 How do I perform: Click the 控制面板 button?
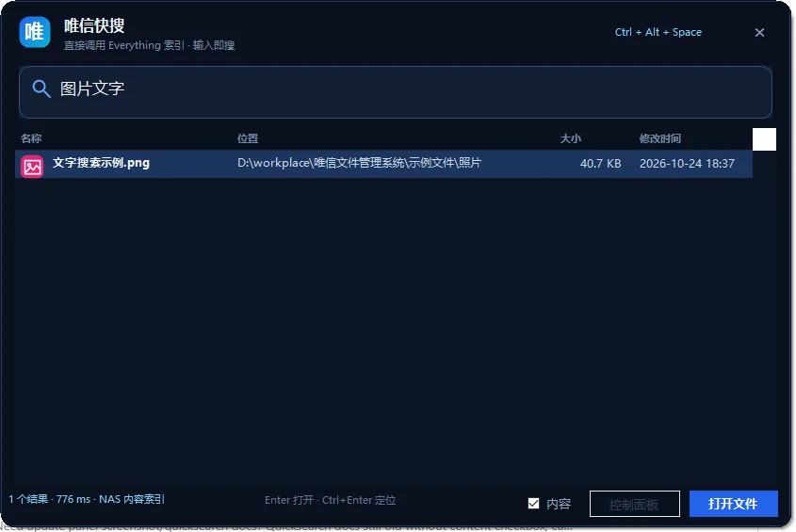pyautogui.click(x=635, y=504)
